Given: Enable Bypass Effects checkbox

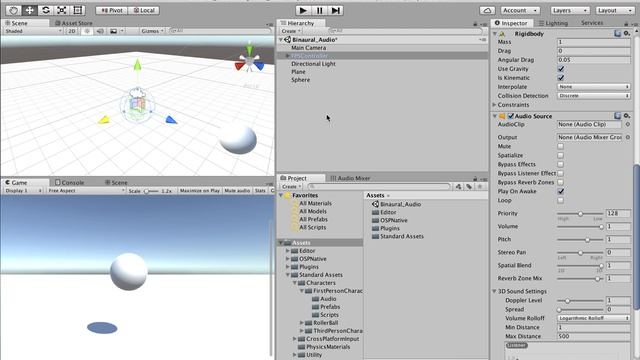Looking at the screenshot, I should [560, 164].
